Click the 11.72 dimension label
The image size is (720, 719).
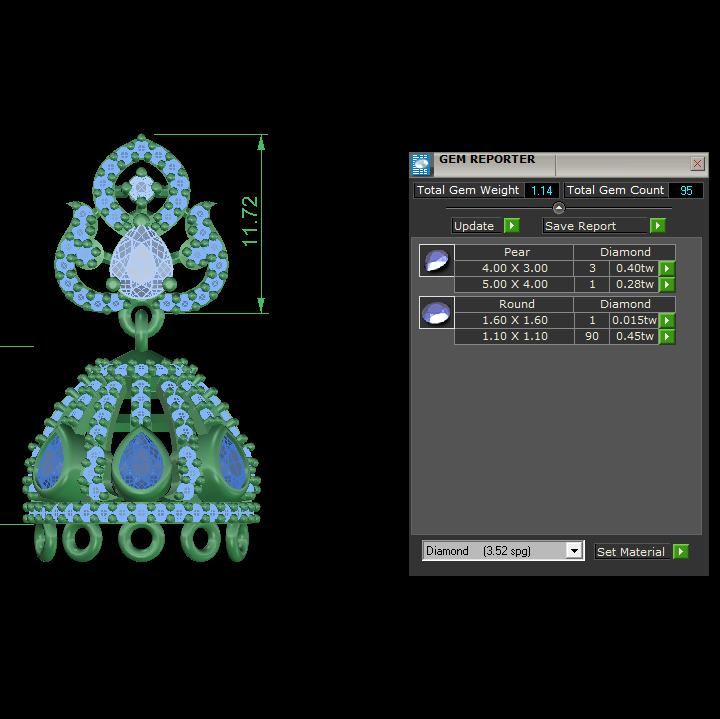250,221
